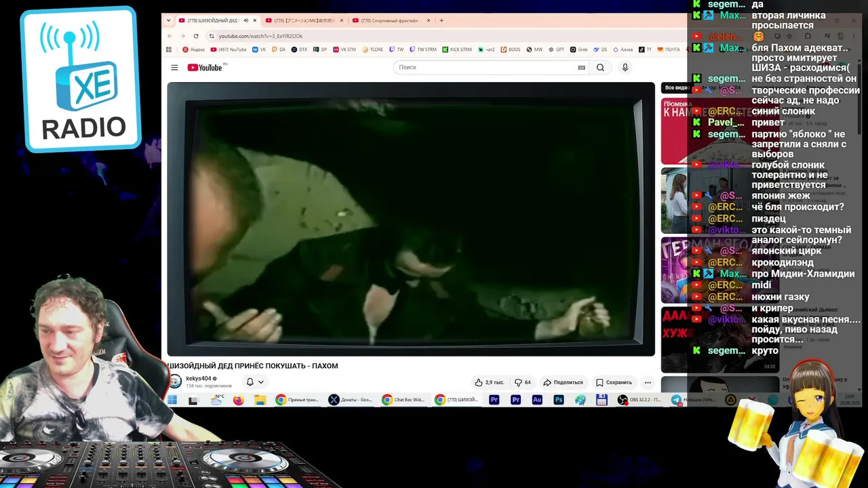This screenshot has width=868, height=488.
Task: Open a new browser tab
Action: click(441, 20)
